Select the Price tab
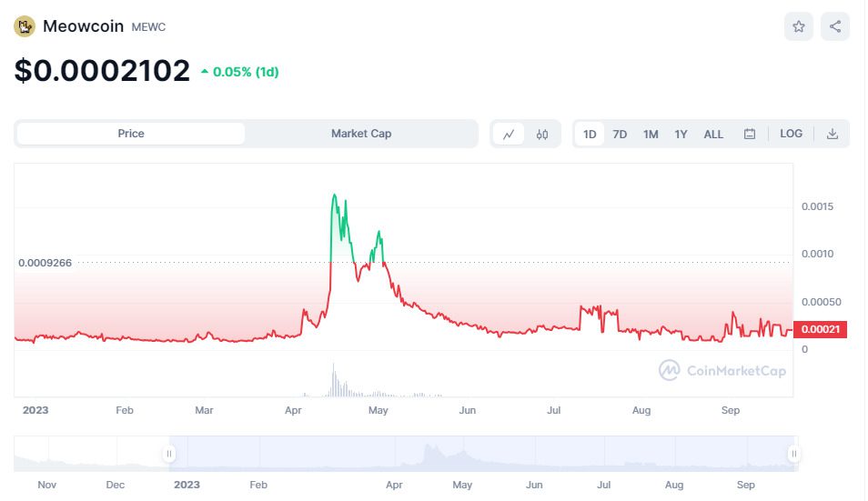 tap(131, 134)
